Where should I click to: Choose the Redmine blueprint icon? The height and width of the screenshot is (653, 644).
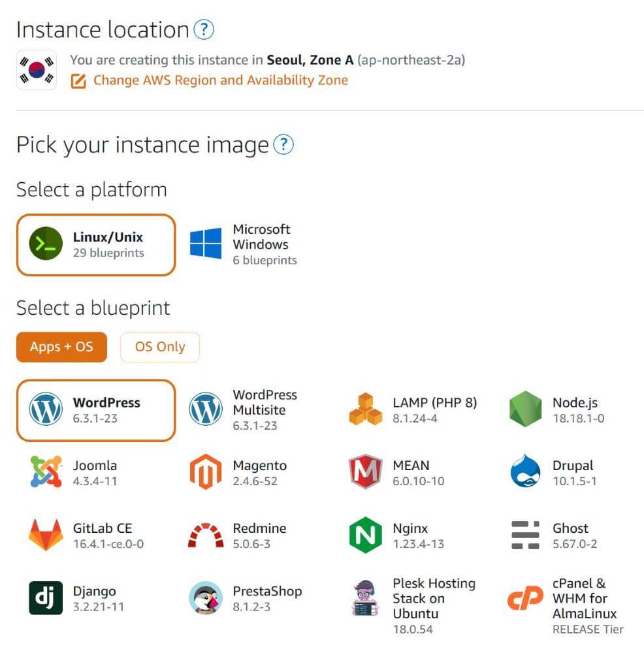(x=206, y=535)
